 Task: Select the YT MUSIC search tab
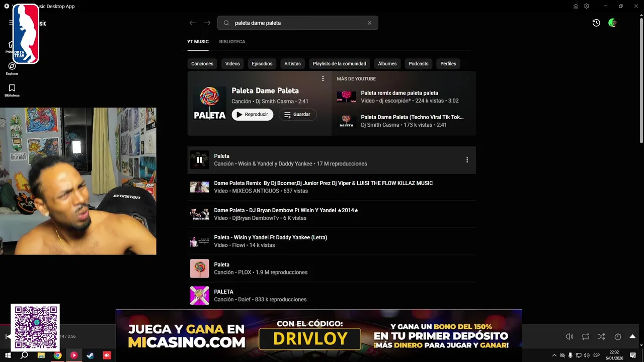pos(198,42)
